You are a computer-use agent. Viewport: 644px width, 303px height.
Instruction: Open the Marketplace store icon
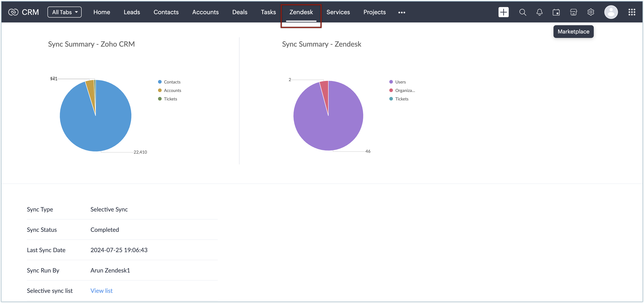coord(573,12)
